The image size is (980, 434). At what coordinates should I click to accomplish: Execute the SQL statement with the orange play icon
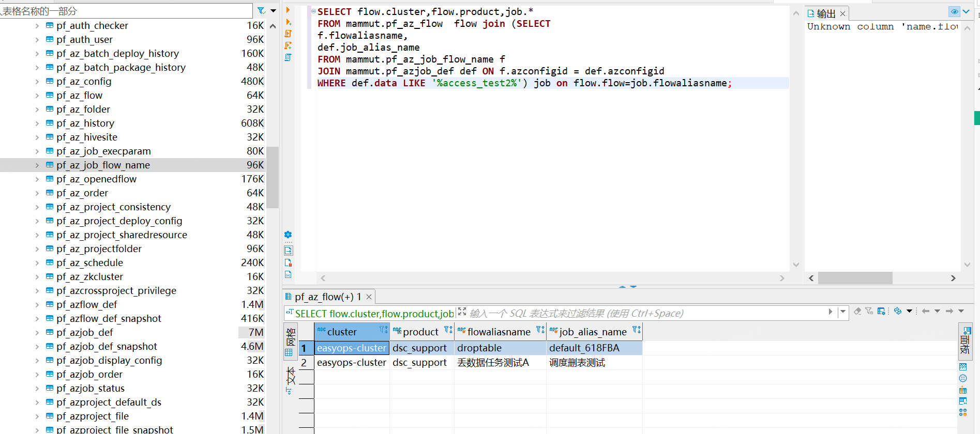[x=288, y=10]
